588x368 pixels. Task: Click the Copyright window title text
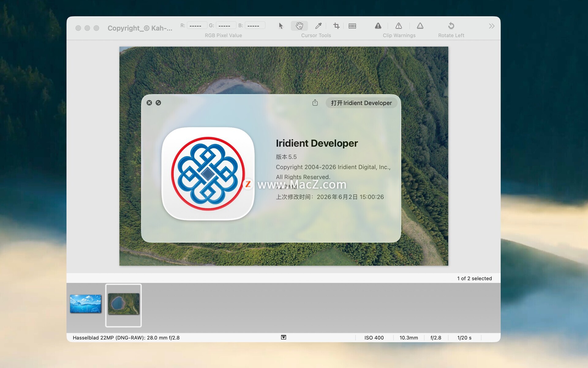(x=140, y=28)
